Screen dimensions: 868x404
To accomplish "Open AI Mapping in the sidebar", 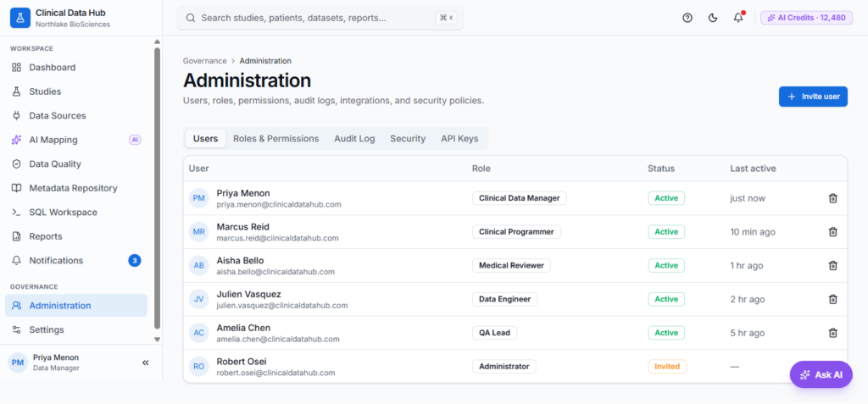I will pos(76,140).
